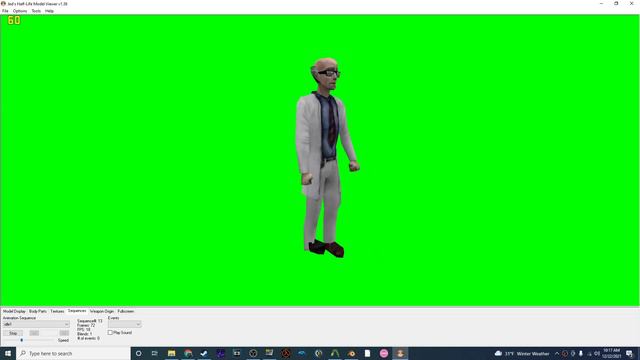Screen dimensions: 640x360
Task: Open Steam from the taskbar
Action: (204, 353)
